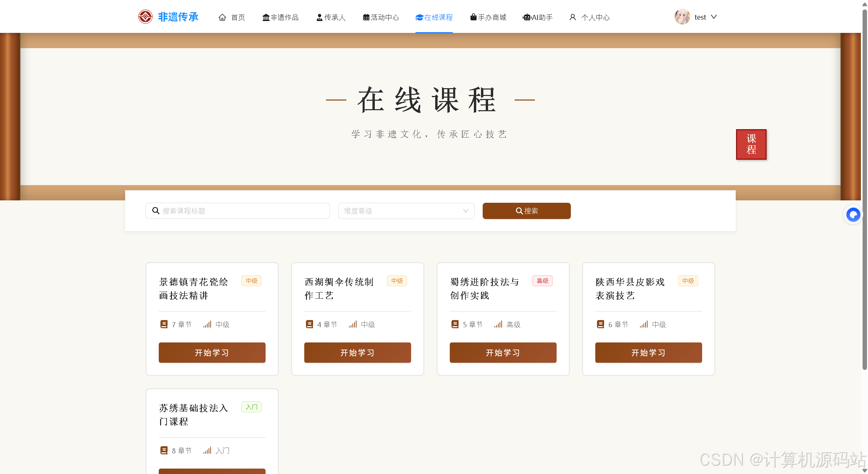Click the shopping bag icon for 手办商城

click(473, 17)
